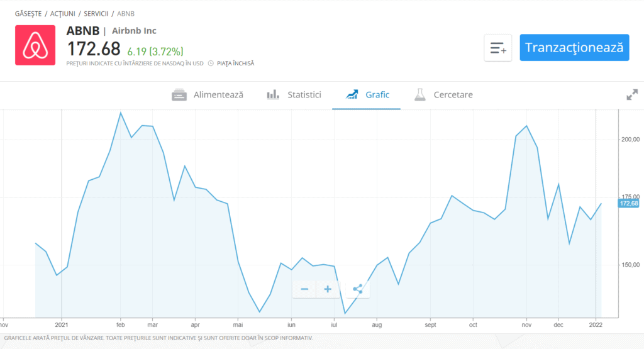Zoom out chart with minus button
This screenshot has height=349, width=644.
(304, 289)
